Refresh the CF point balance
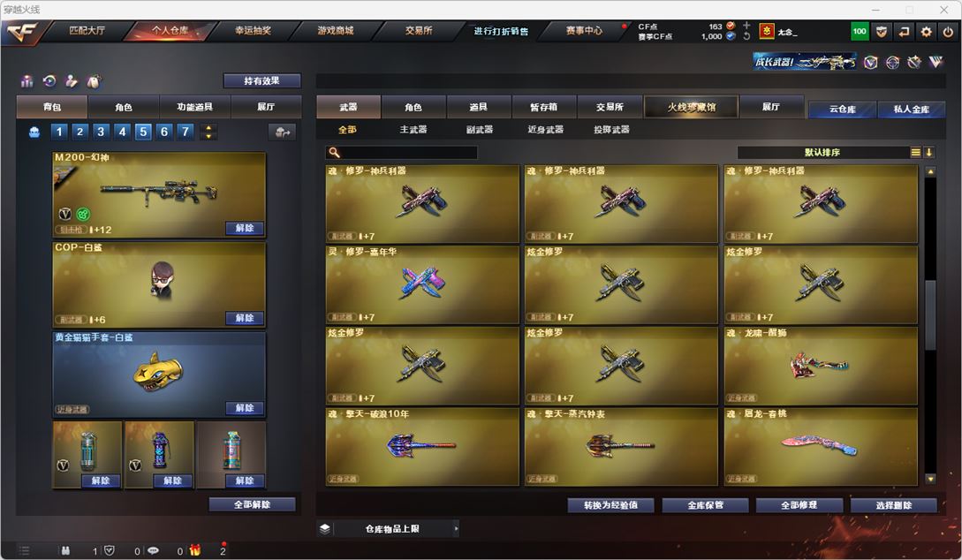Viewport: 962px width, 560px height. 746,36
